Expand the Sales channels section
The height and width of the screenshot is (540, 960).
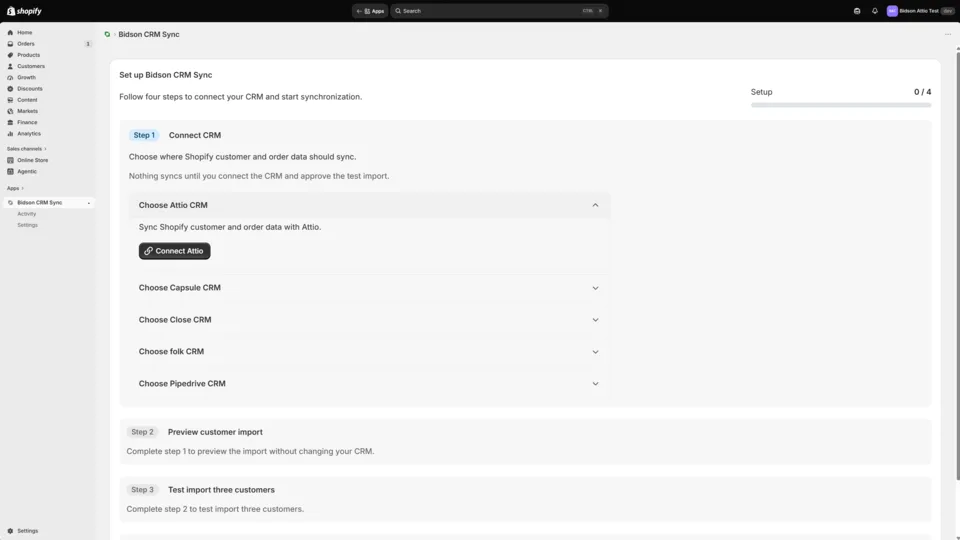(26, 149)
